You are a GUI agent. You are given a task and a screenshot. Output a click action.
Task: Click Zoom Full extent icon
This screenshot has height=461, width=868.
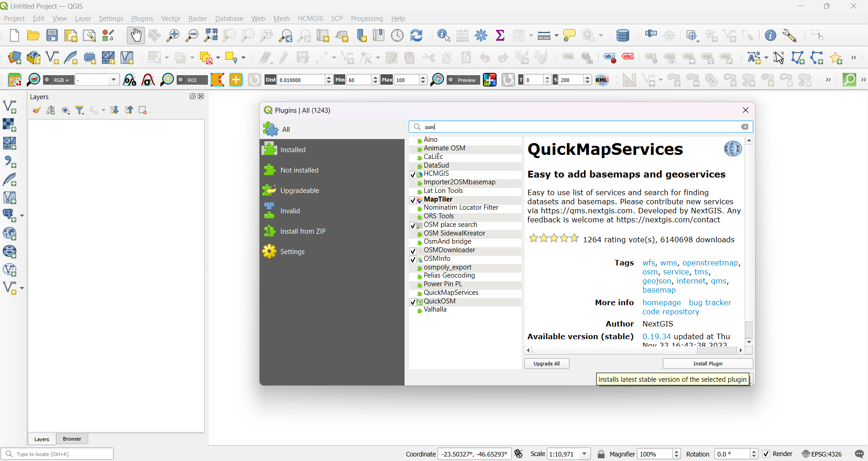pos(211,35)
